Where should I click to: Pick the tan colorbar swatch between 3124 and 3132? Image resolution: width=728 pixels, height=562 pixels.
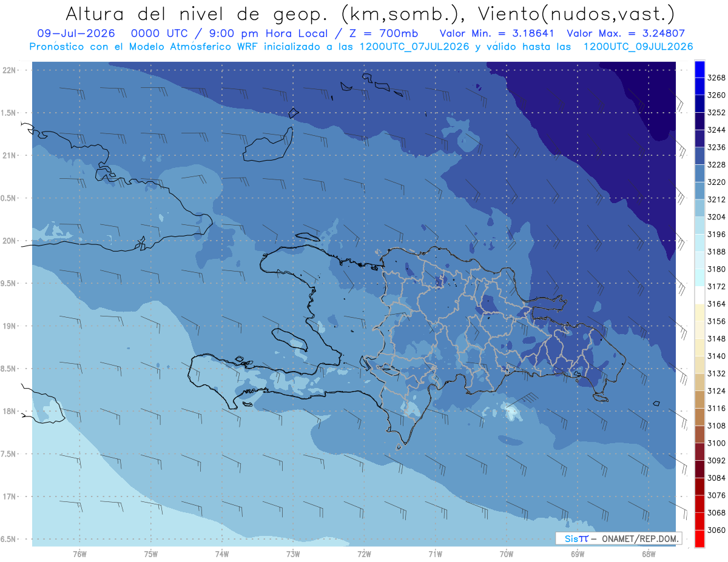699,382
